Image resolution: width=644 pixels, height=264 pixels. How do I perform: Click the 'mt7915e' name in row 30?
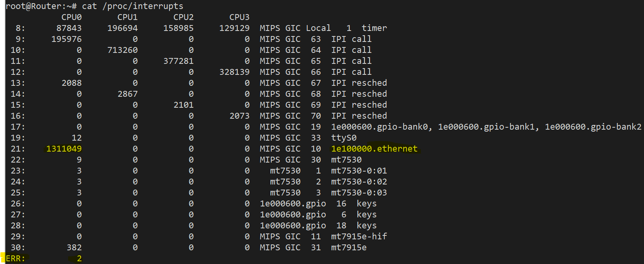click(x=349, y=248)
